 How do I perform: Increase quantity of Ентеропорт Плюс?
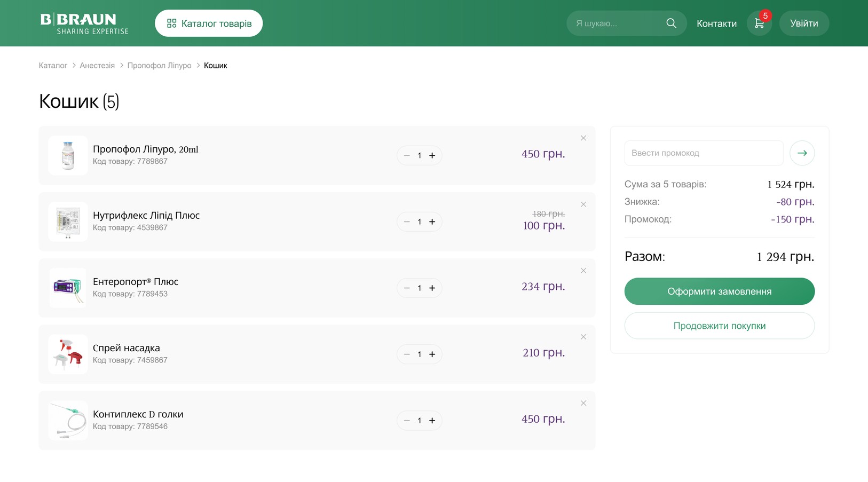[432, 288]
